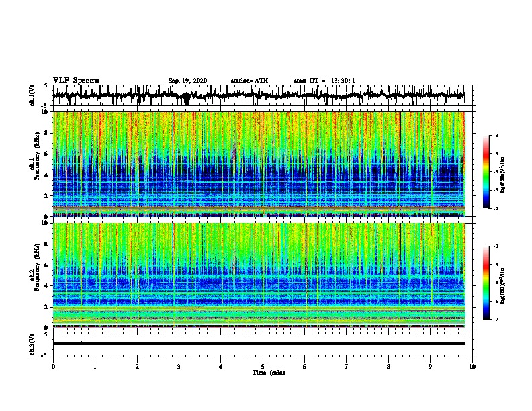The width and height of the screenshot is (532, 411).
Task: Click time axis tick label '10'
Action: coord(472,367)
